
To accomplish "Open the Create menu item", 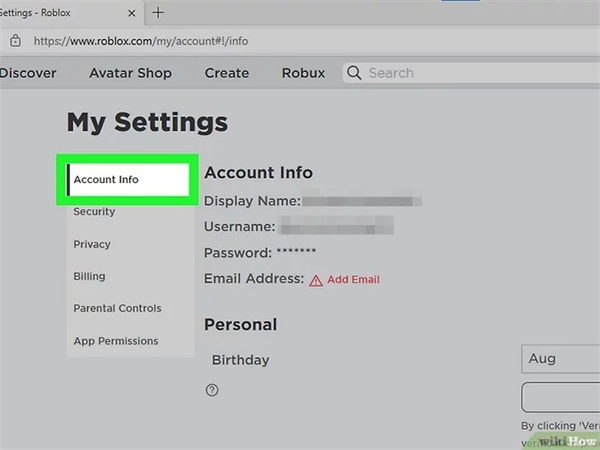I will 227,73.
